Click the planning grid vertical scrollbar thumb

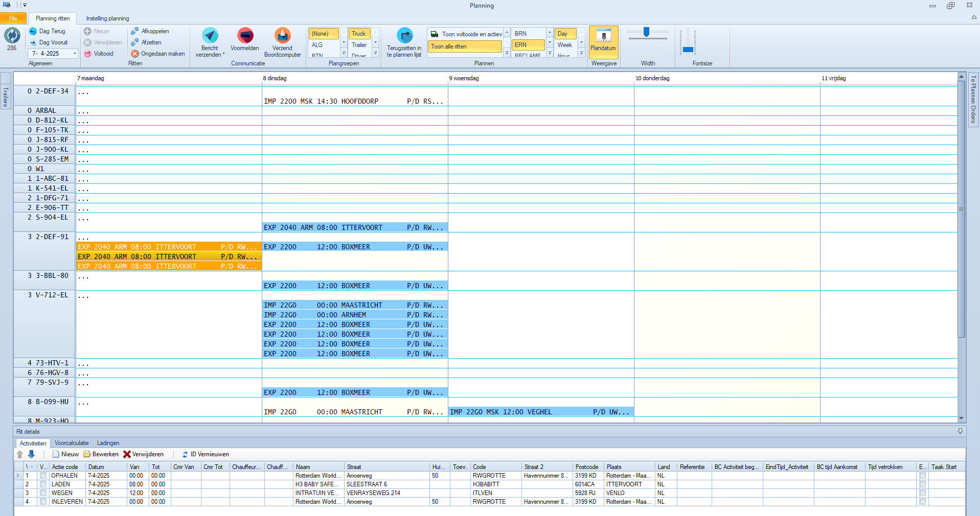click(961, 209)
